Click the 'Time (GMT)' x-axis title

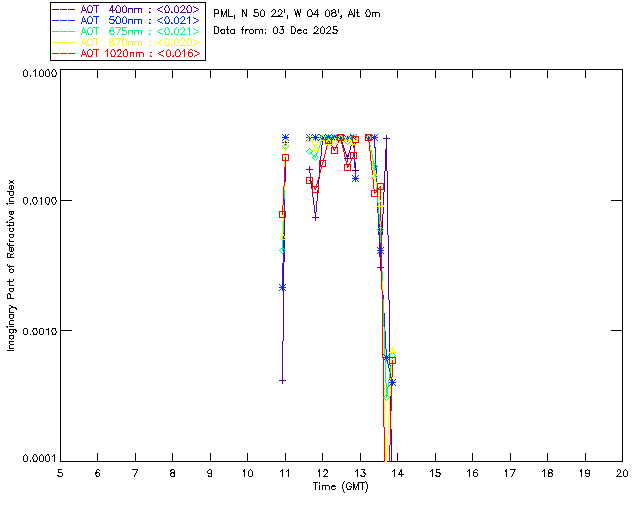pyautogui.click(x=341, y=487)
